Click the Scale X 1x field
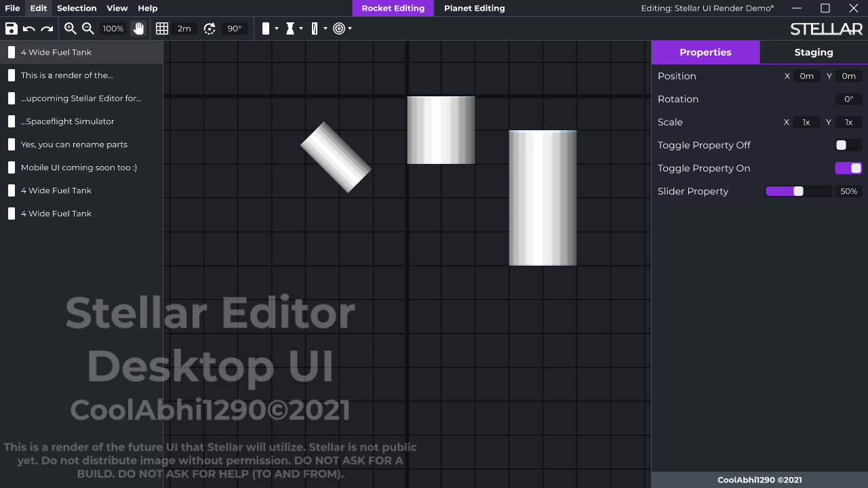 click(807, 122)
